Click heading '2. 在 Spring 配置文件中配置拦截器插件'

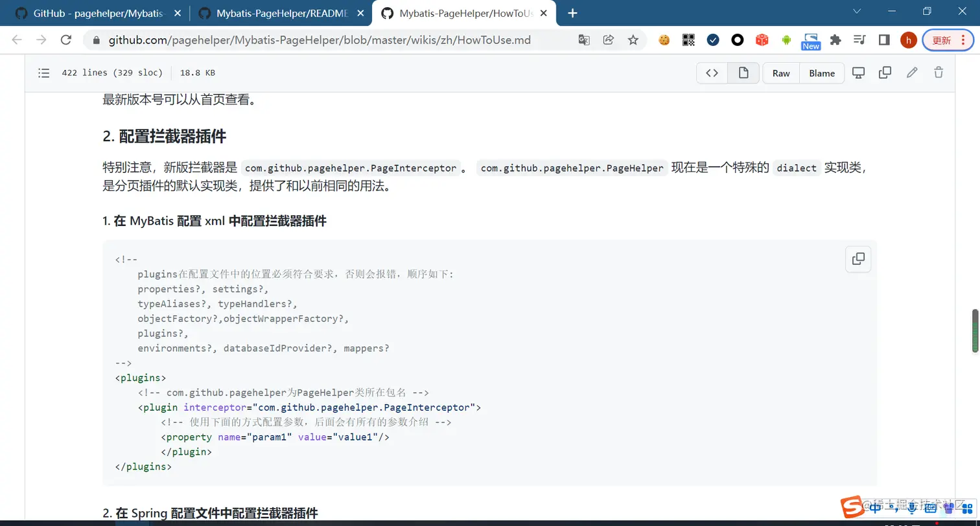[x=210, y=514]
